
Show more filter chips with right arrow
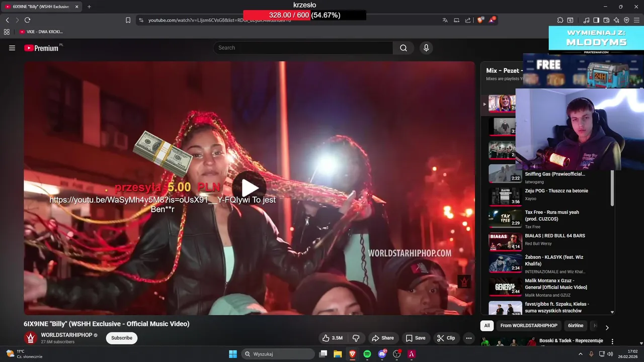tap(607, 327)
